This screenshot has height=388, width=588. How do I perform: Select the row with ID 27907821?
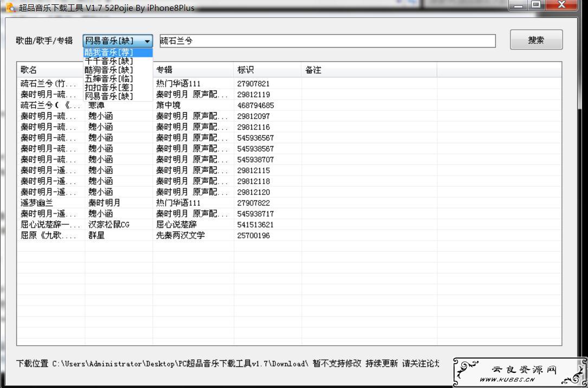[289, 83]
